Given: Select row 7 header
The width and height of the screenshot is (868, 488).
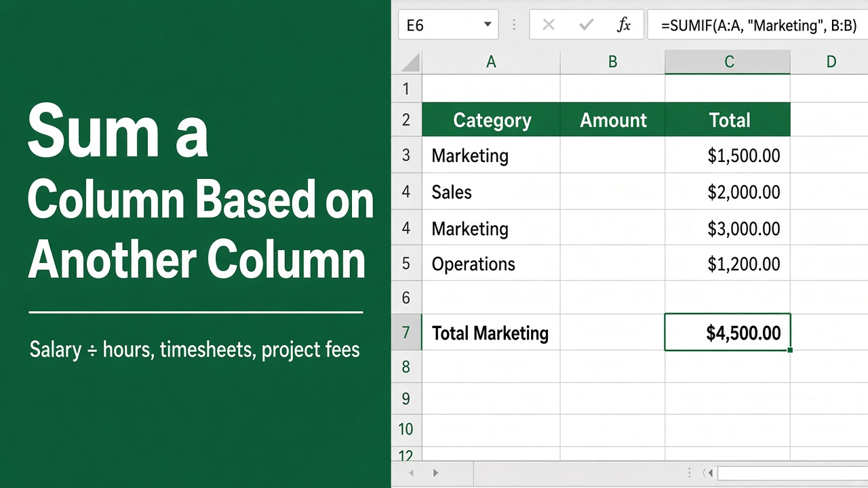Looking at the screenshot, I should coord(406,332).
